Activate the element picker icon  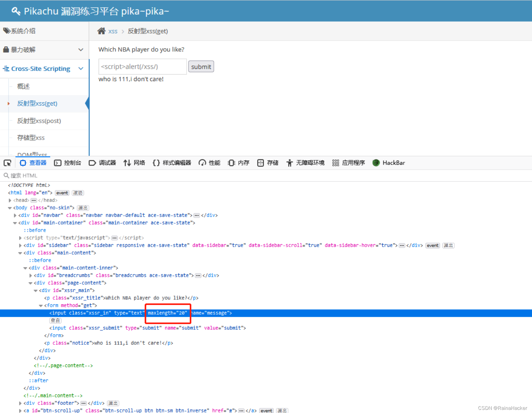pyautogui.click(x=8, y=163)
